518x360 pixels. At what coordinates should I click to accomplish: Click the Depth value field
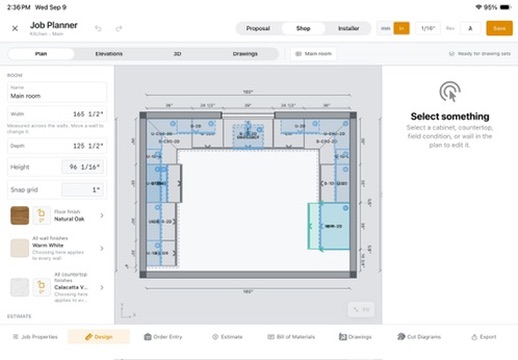pyautogui.click(x=57, y=146)
